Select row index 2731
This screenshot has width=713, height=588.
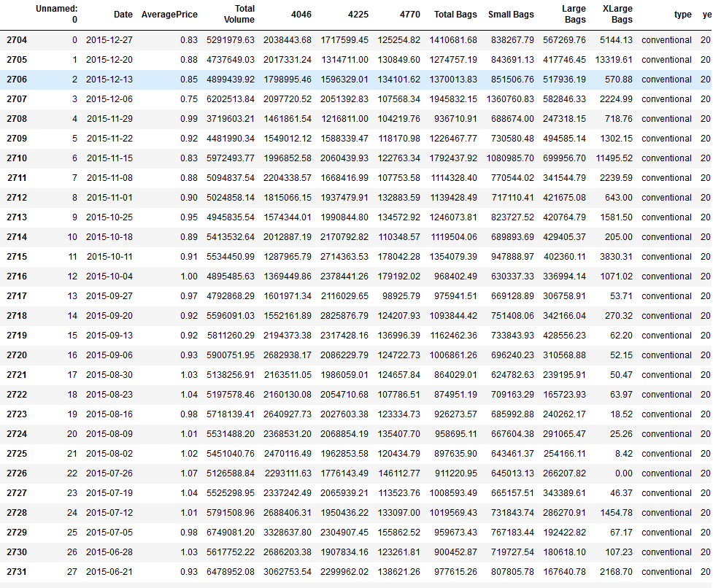(x=17, y=572)
